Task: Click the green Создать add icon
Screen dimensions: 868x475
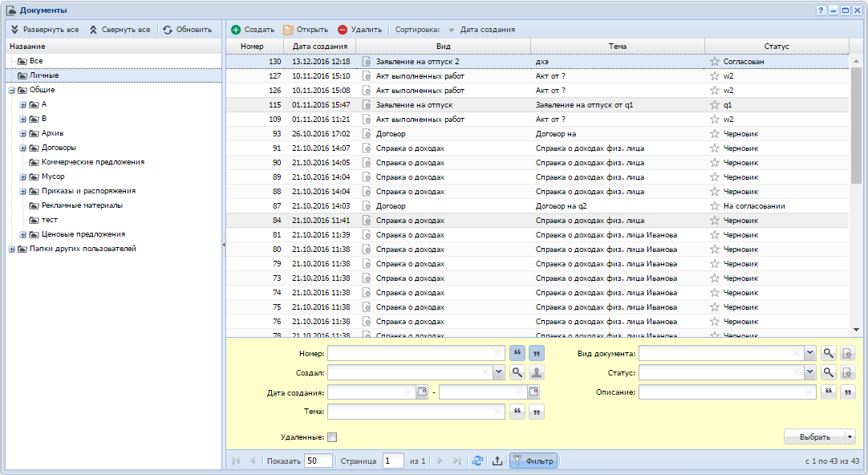Action: click(x=236, y=30)
